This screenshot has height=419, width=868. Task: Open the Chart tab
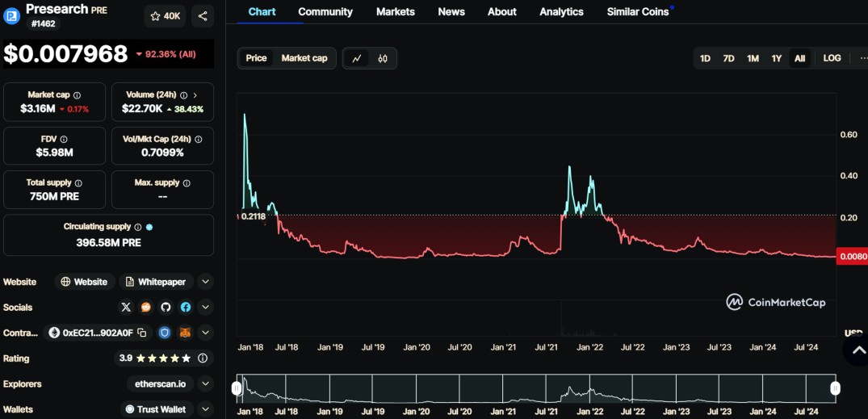(x=262, y=11)
